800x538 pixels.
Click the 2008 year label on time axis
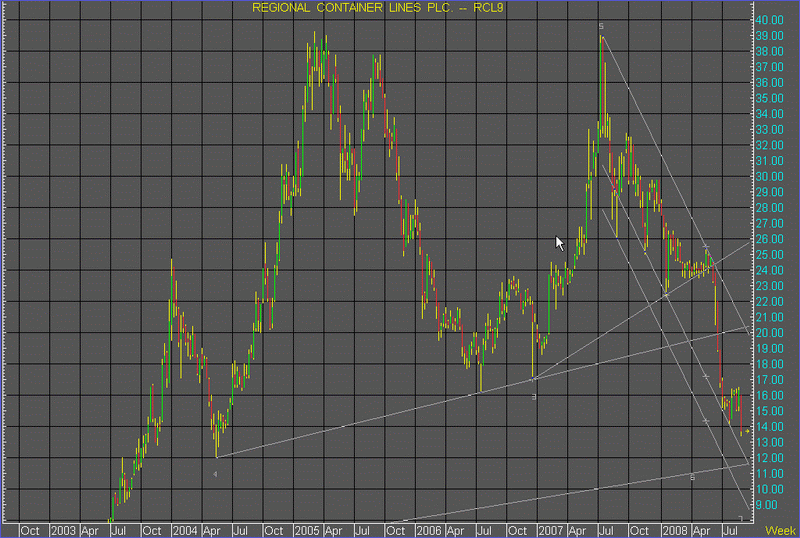pos(674,531)
